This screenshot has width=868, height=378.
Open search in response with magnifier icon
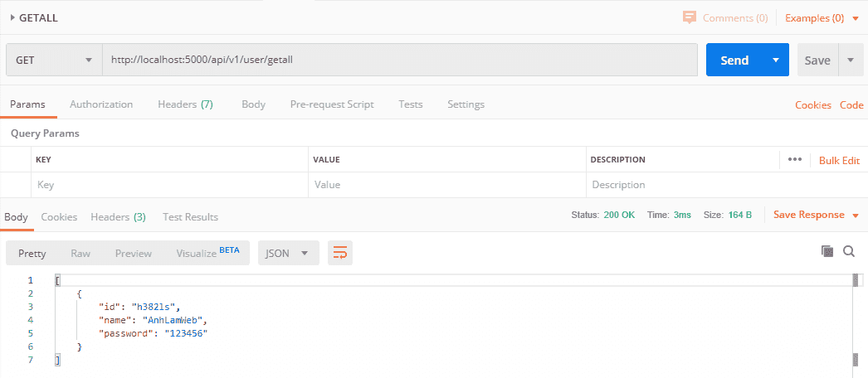[849, 251]
